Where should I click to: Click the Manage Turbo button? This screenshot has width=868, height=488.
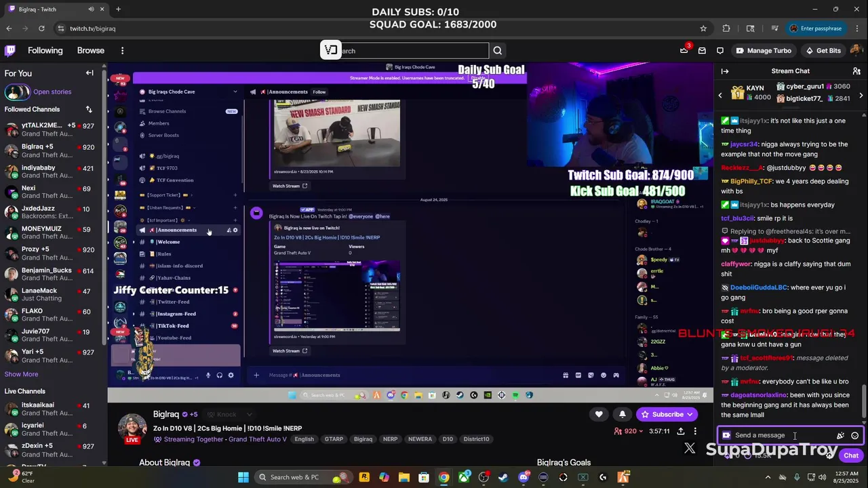pos(764,50)
